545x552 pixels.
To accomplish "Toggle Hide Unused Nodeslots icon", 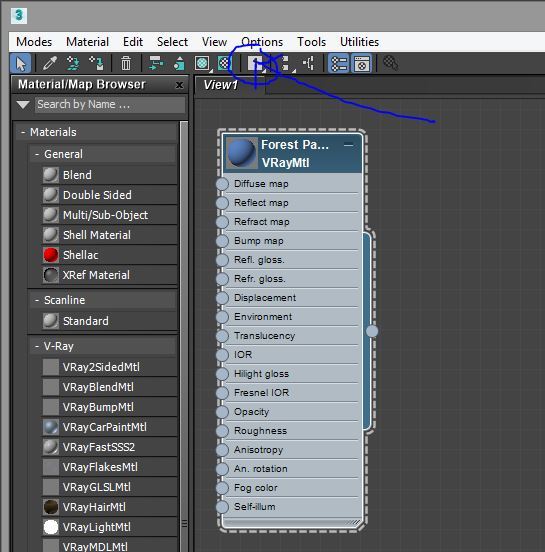I will [x=179, y=64].
